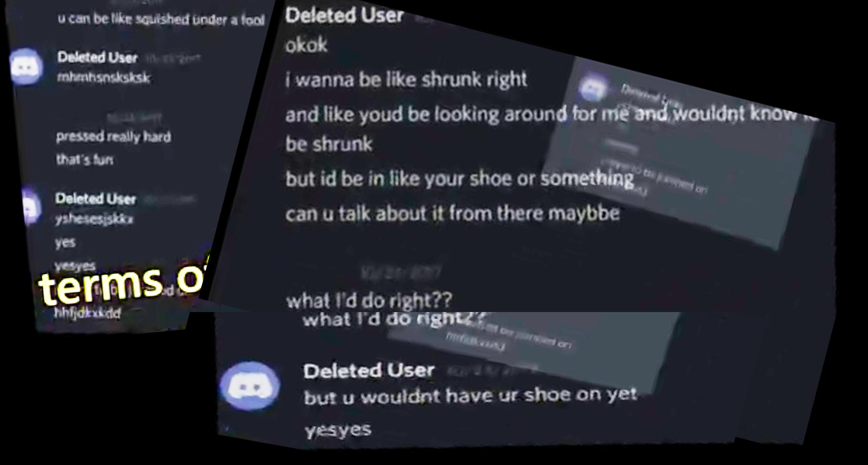
Task: Click the Discord avatar beside the mhmhsnsksksk message
Action: click(x=26, y=67)
